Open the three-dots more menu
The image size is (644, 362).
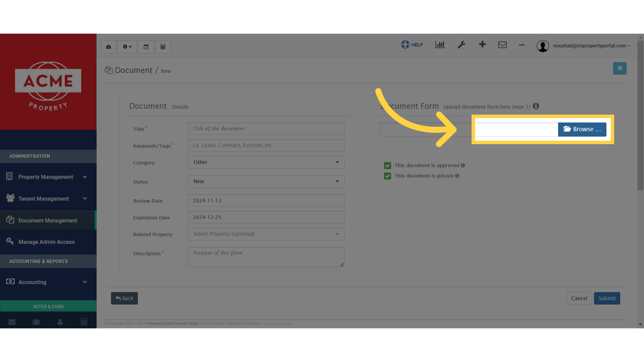(522, 45)
